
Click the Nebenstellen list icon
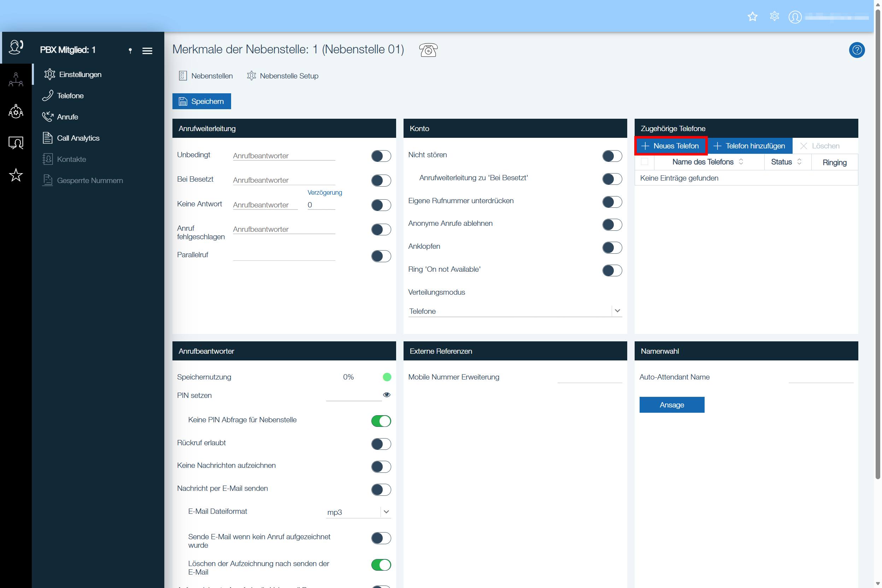point(183,76)
